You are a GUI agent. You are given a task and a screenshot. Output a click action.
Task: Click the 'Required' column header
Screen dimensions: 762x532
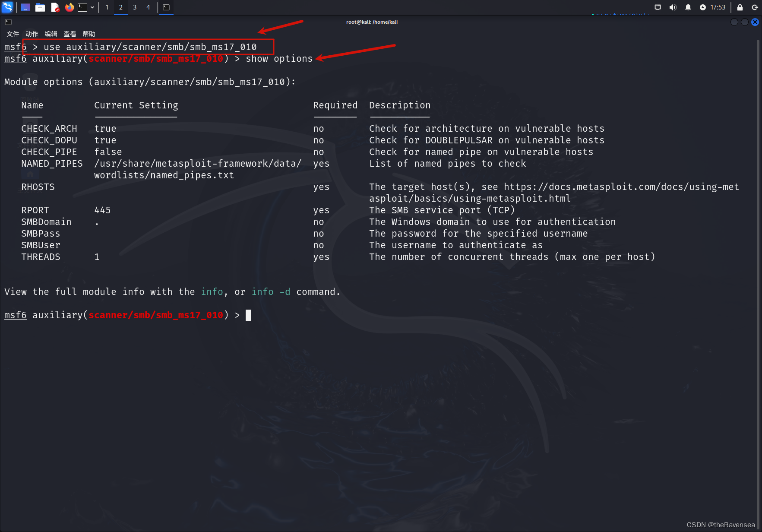point(335,105)
